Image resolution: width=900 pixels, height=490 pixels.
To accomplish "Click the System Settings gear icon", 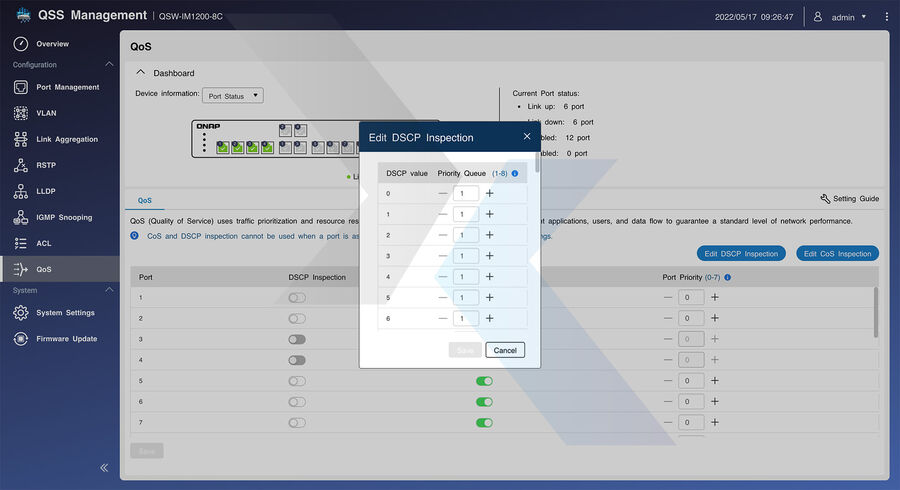I will [x=21, y=313].
